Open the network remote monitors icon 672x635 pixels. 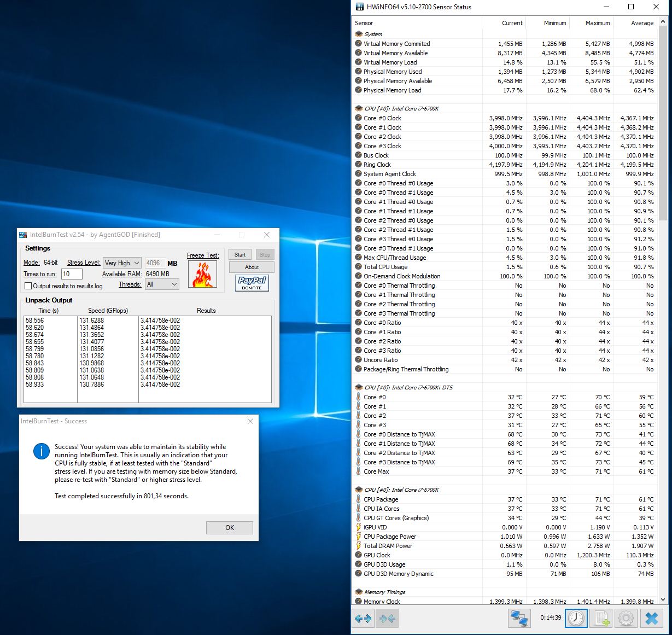coord(519,619)
